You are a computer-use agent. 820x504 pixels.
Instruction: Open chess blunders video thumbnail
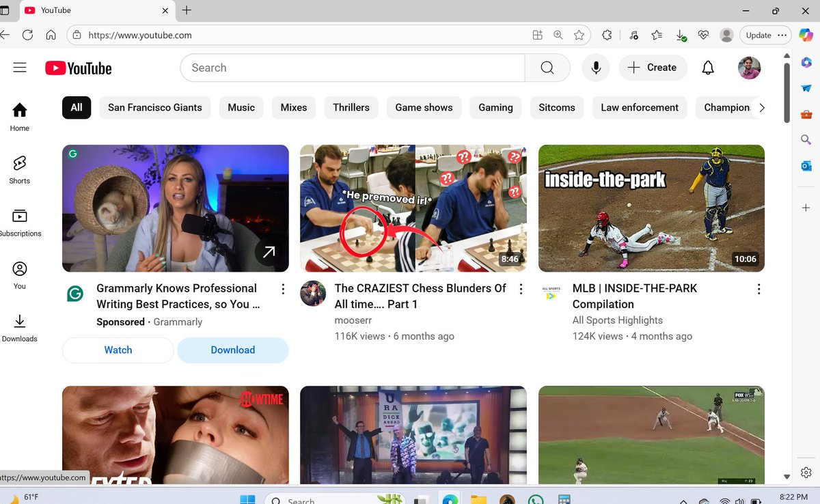tap(413, 208)
